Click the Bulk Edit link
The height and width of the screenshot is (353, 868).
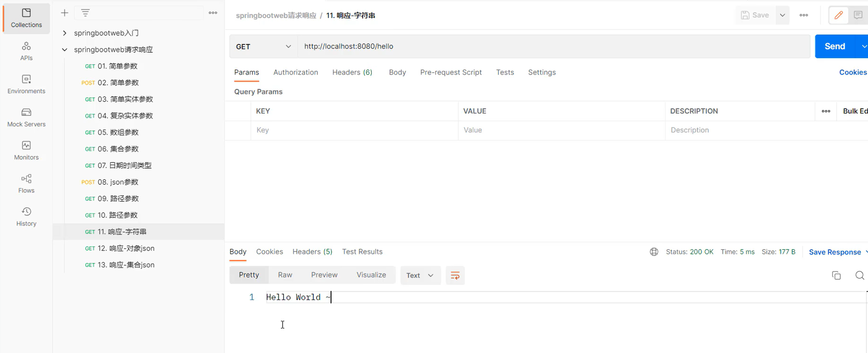pyautogui.click(x=855, y=111)
